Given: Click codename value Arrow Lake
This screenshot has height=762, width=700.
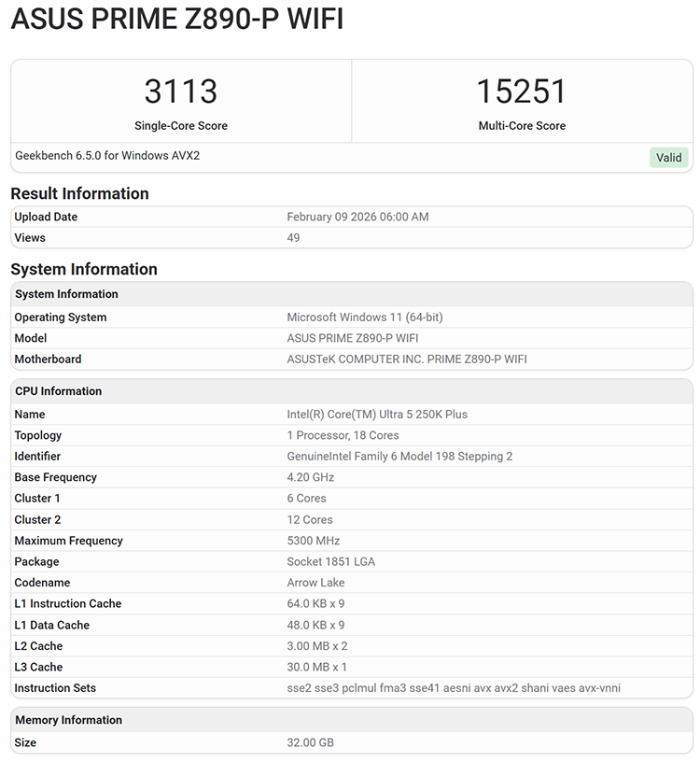Looking at the screenshot, I should pyautogui.click(x=315, y=583).
